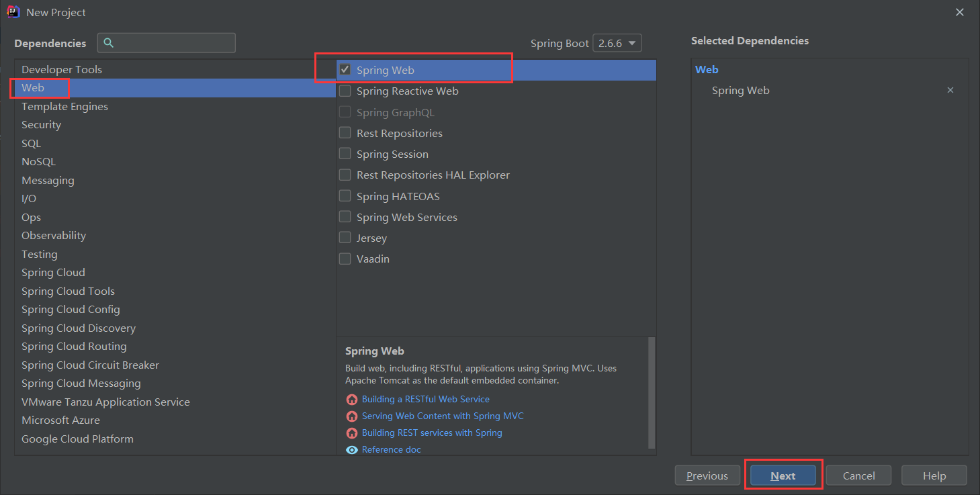
Task: Select the Template Engines category
Action: [x=175, y=106]
